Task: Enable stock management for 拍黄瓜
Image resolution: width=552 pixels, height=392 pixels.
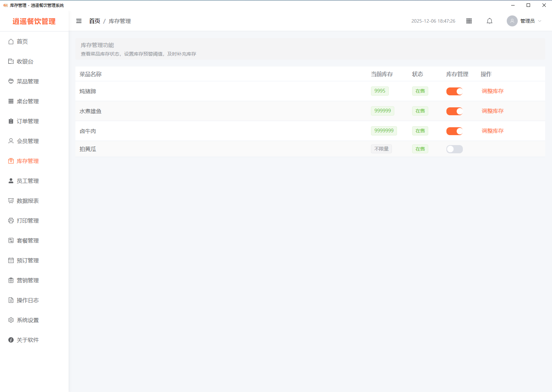Action: [x=454, y=149]
